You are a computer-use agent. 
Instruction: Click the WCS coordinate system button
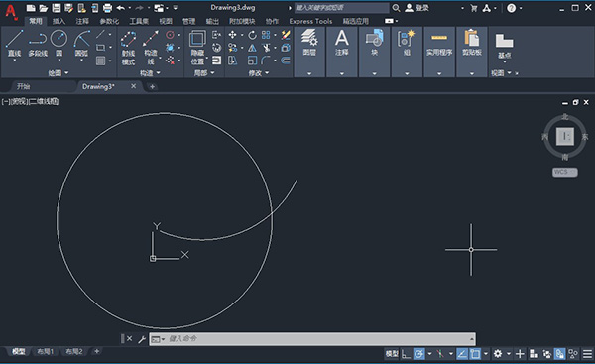tap(565, 172)
